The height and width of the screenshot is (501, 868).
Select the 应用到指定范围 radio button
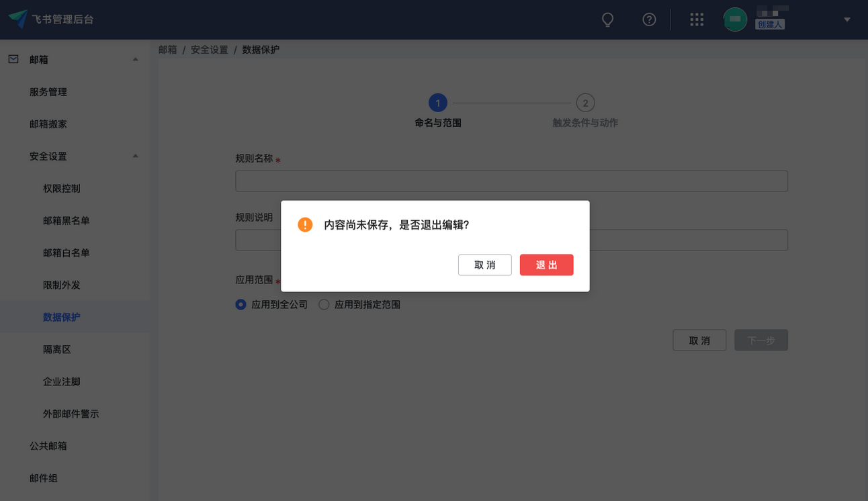coord(324,304)
